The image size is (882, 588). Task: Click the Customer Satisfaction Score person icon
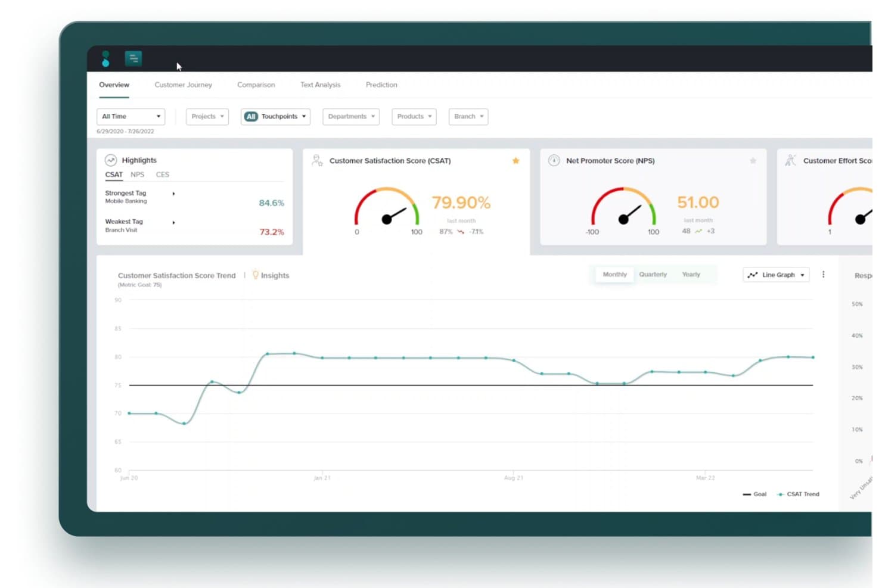317,160
